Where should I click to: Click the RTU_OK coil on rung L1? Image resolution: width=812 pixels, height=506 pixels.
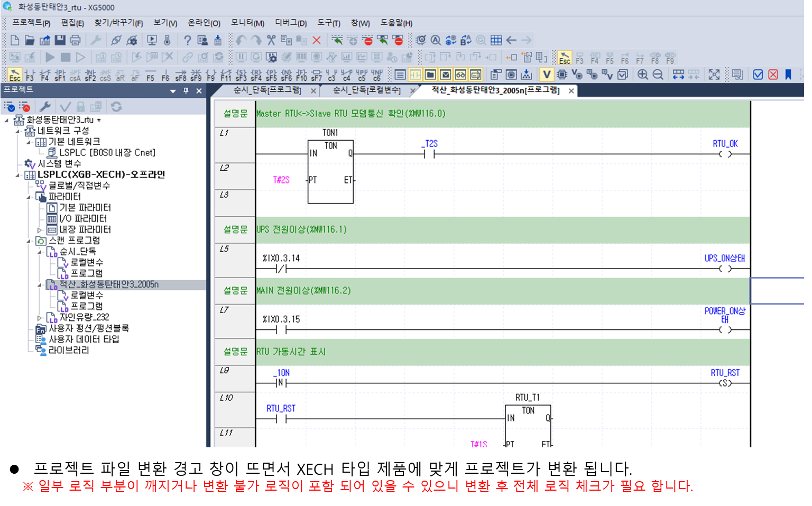(x=725, y=154)
